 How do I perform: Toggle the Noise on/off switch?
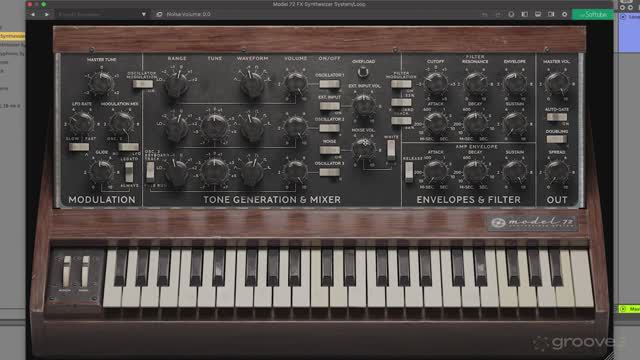click(x=329, y=150)
